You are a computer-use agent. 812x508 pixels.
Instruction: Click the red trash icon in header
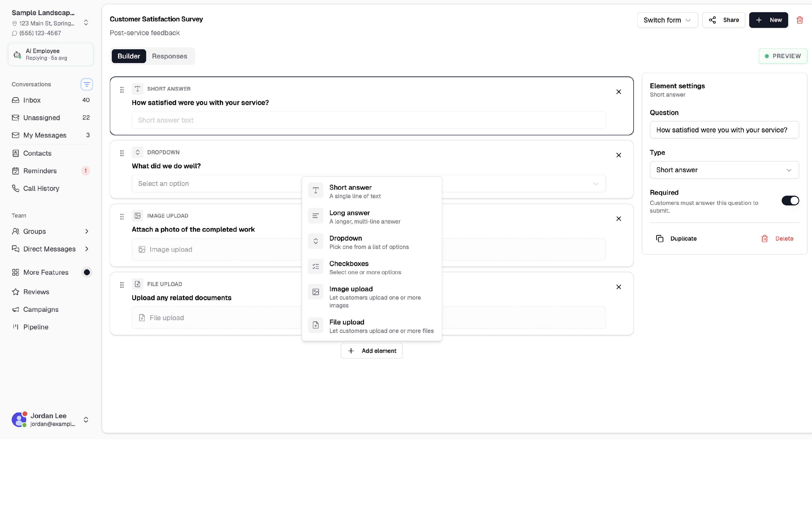click(800, 20)
